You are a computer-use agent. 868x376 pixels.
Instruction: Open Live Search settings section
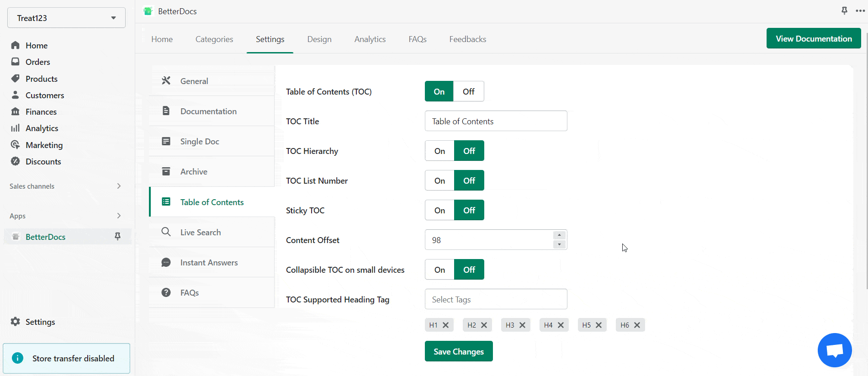click(212, 232)
